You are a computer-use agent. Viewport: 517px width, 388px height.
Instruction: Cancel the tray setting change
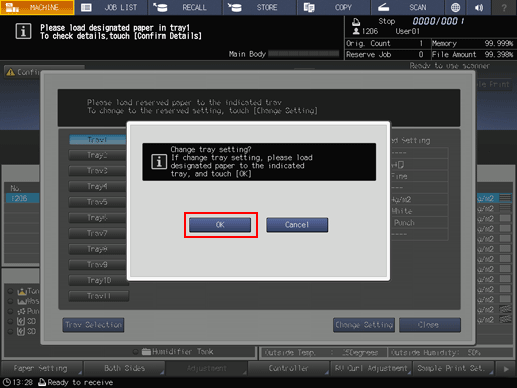[297, 225]
